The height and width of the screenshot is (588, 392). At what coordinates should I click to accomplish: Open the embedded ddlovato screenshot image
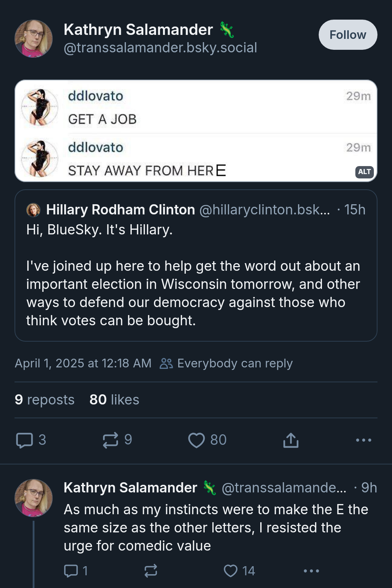[196, 131]
